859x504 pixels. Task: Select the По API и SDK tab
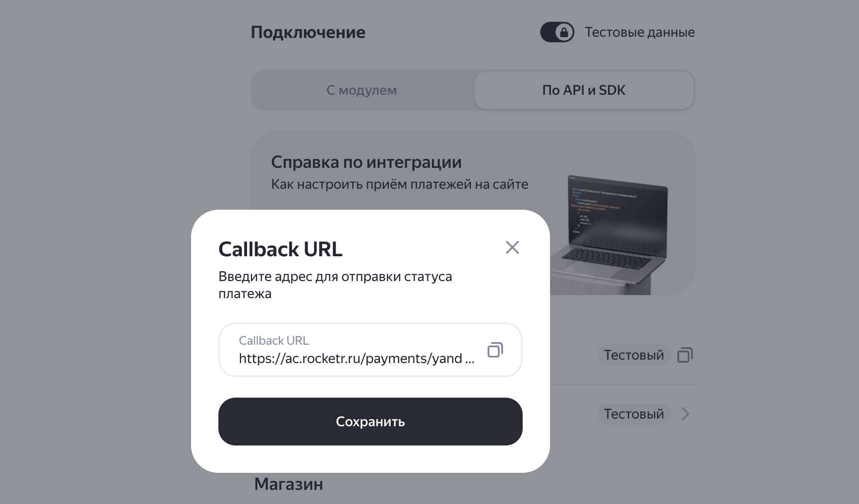[584, 90]
